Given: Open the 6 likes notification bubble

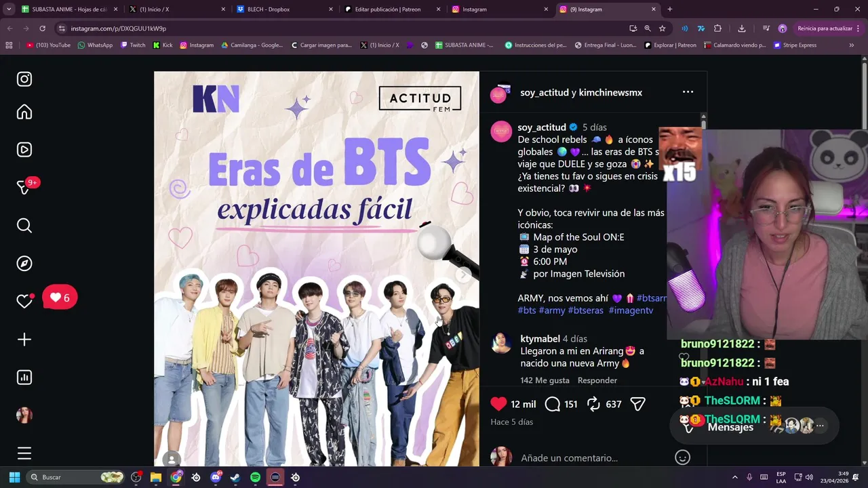Looking at the screenshot, I should point(60,298).
